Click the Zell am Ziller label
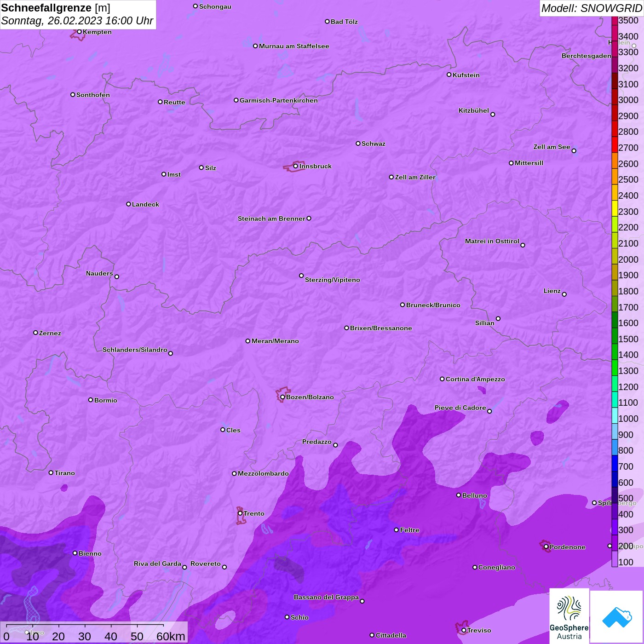Viewport: 644px width, 644px height. click(415, 177)
